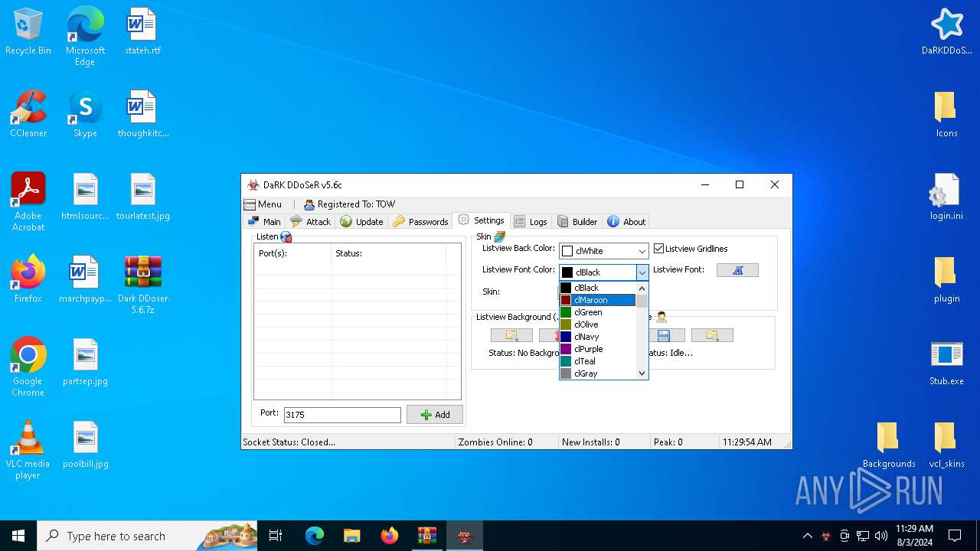Viewport: 980px width, 551px height.
Task: Click the browse background image button
Action: click(511, 335)
